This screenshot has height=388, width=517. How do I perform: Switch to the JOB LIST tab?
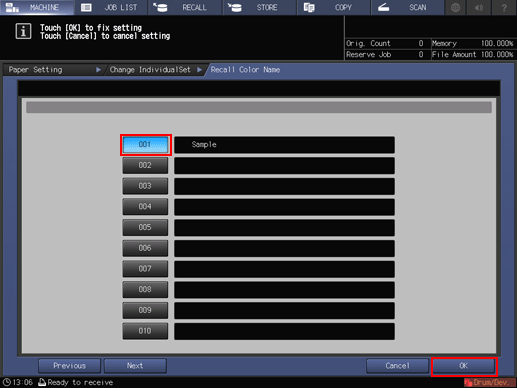click(111, 7)
